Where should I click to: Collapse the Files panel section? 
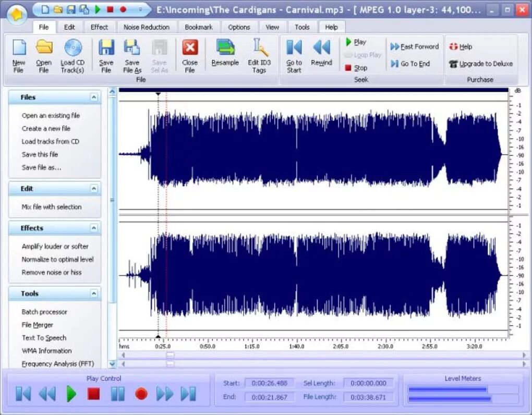click(x=94, y=97)
